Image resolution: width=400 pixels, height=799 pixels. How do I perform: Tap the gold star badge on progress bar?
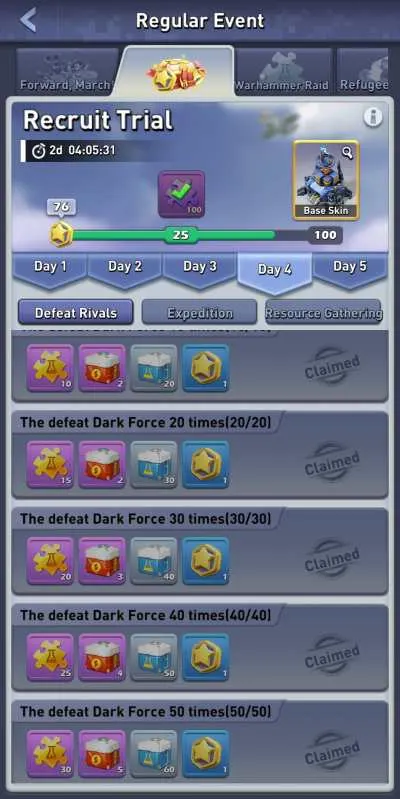pos(61,235)
